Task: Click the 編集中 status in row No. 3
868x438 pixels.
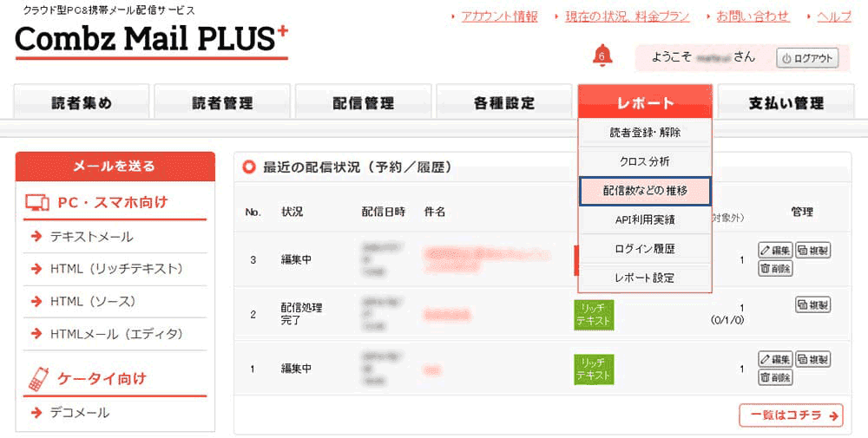Action: coord(296,259)
